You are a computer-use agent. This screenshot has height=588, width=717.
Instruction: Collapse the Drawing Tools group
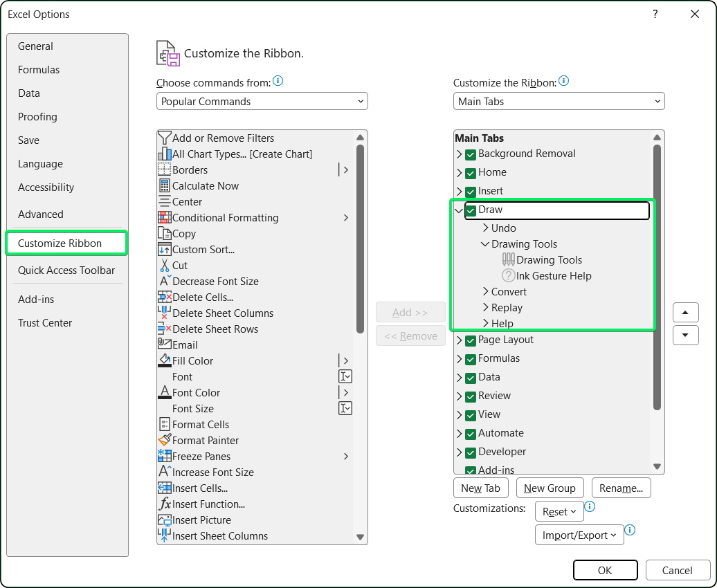(484, 244)
